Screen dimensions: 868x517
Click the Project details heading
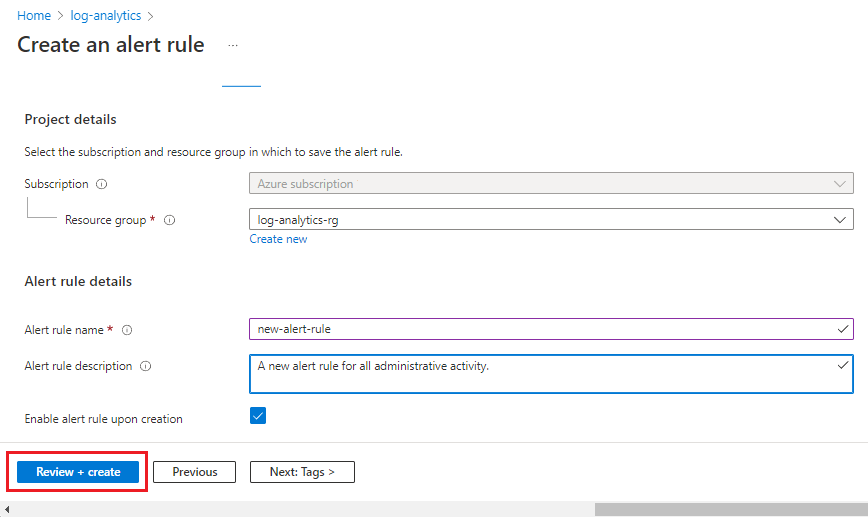[x=70, y=120]
